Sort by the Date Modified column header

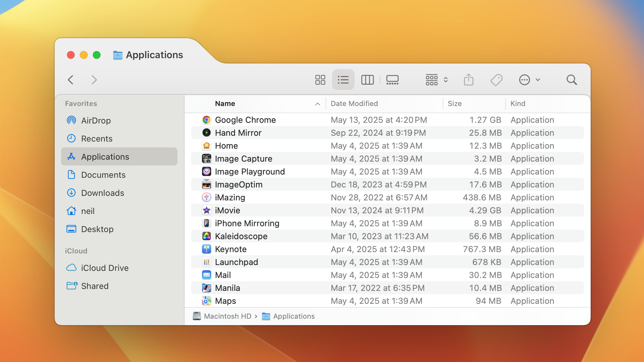354,103
